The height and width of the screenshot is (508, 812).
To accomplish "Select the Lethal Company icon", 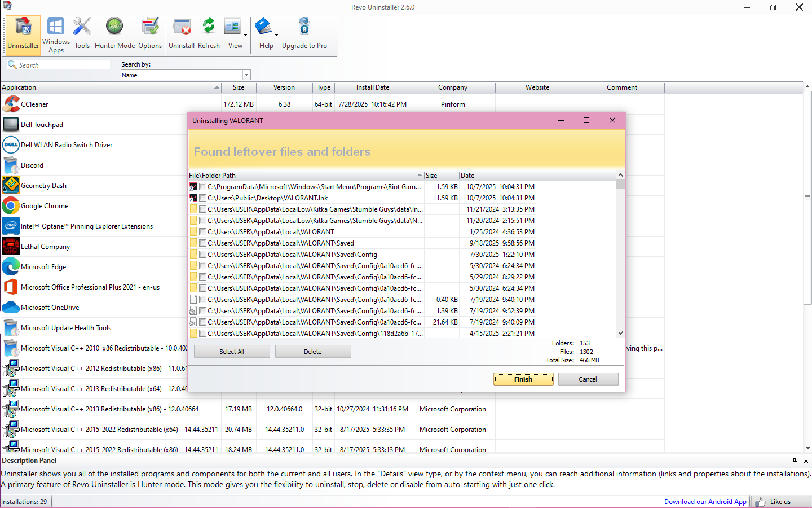I will (x=11, y=247).
